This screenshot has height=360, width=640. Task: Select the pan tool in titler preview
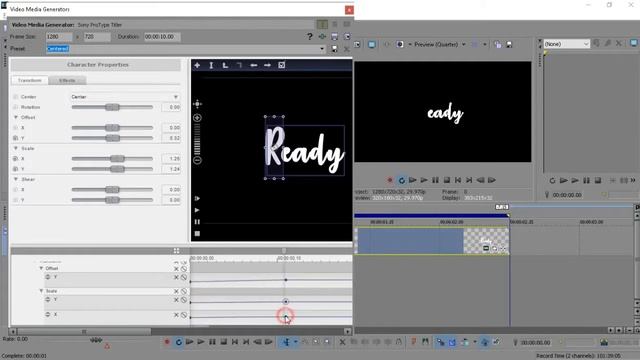[197, 104]
